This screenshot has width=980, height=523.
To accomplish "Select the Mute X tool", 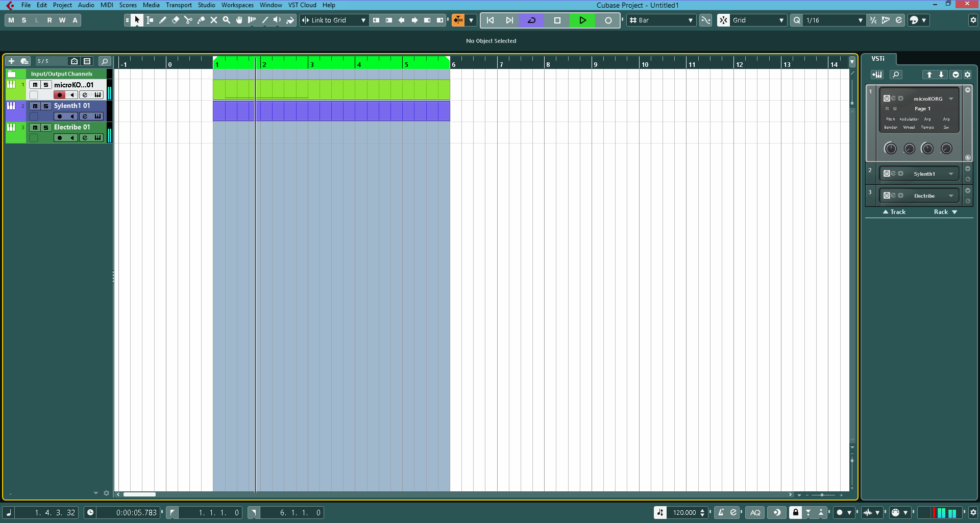I will tap(214, 20).
